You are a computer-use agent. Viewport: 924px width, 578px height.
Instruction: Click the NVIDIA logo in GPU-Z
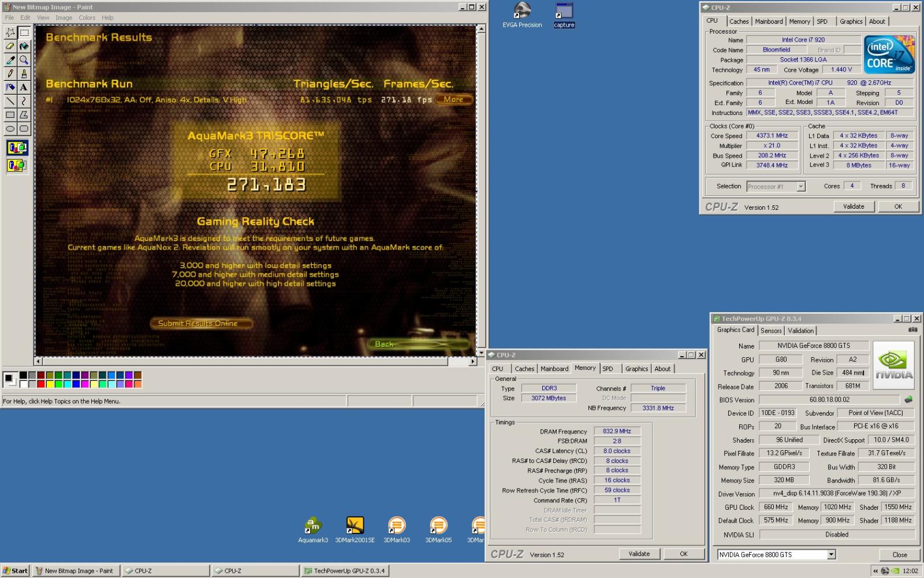point(893,364)
